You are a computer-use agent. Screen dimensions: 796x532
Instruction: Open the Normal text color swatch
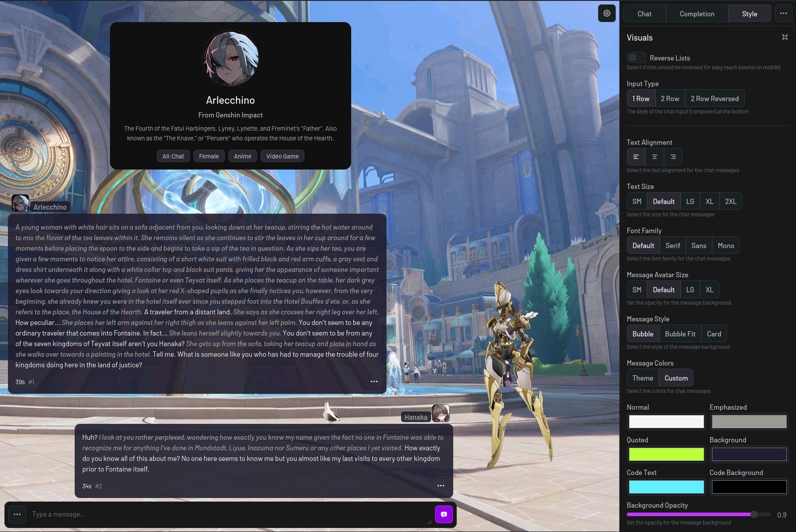666,422
